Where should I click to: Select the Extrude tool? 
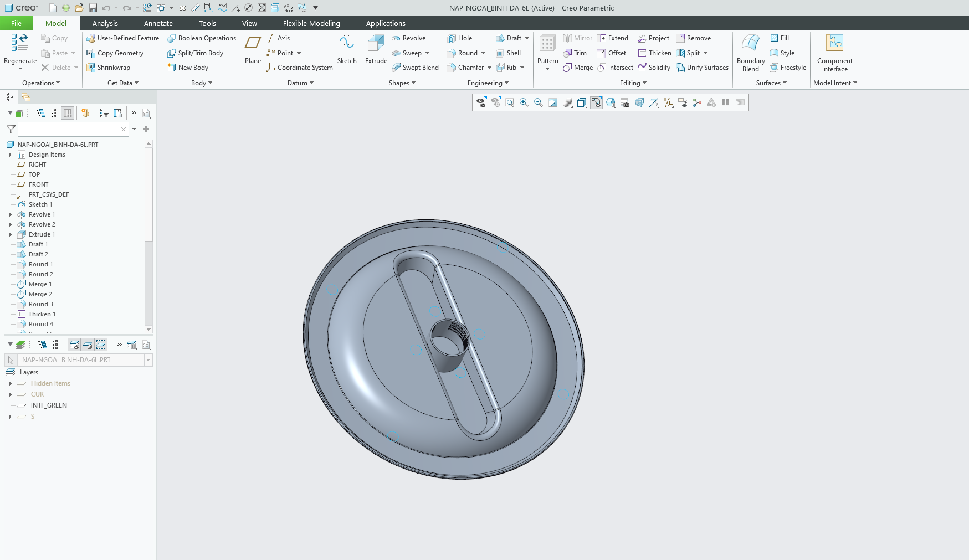point(376,49)
